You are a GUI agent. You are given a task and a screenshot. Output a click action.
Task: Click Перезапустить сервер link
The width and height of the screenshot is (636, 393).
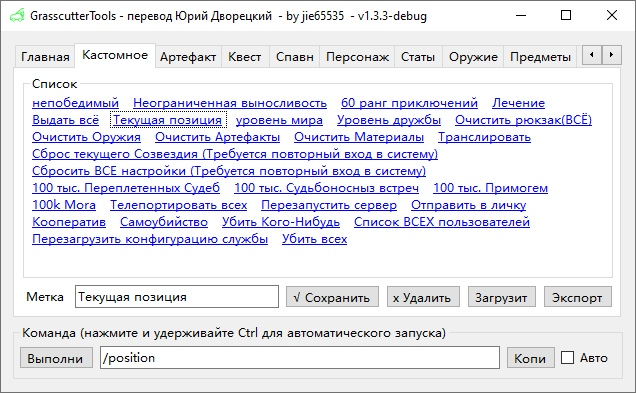coord(329,205)
